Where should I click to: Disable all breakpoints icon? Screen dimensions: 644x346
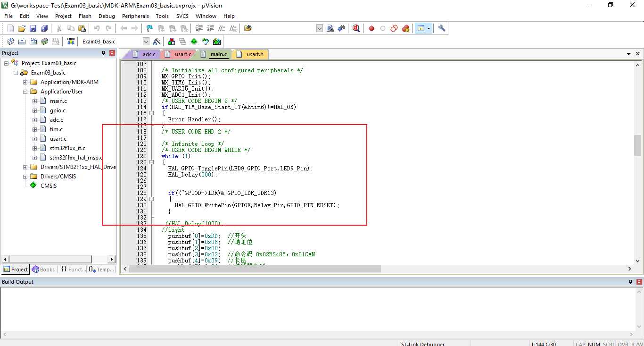click(x=394, y=28)
